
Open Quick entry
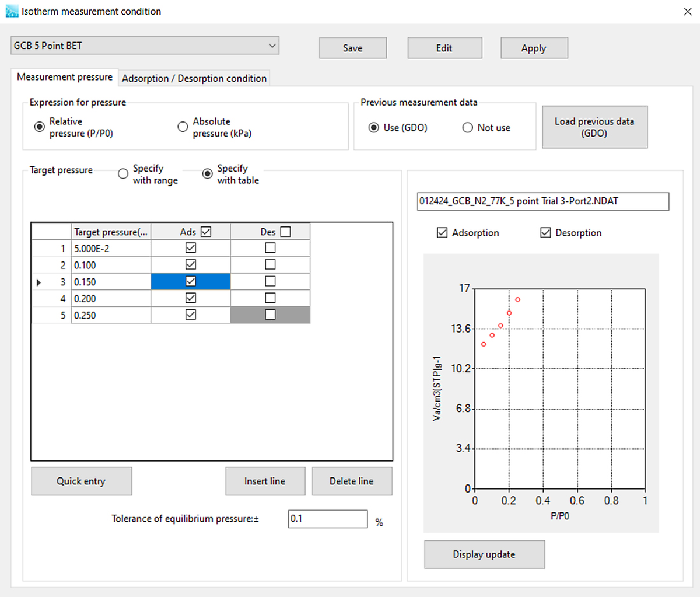click(81, 481)
